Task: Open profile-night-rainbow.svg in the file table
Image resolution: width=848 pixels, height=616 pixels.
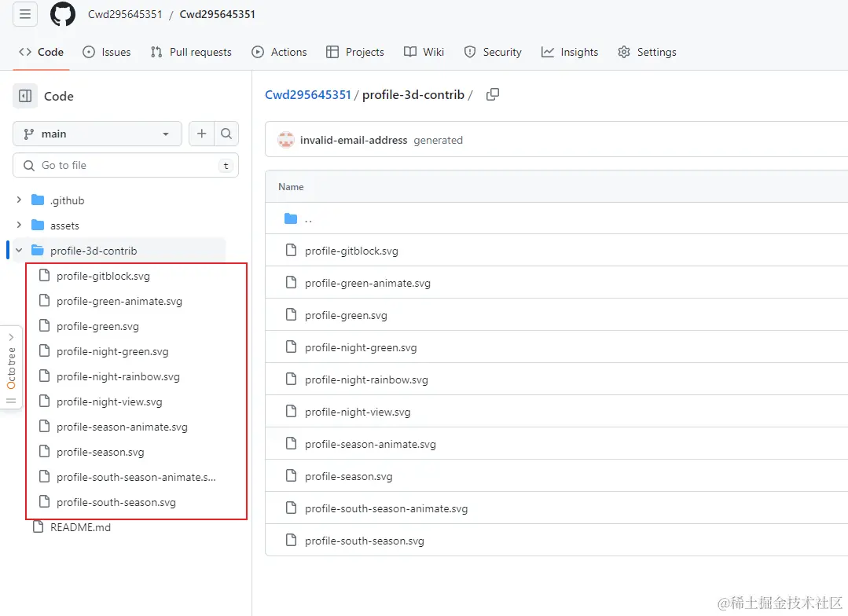Action: 366,379
